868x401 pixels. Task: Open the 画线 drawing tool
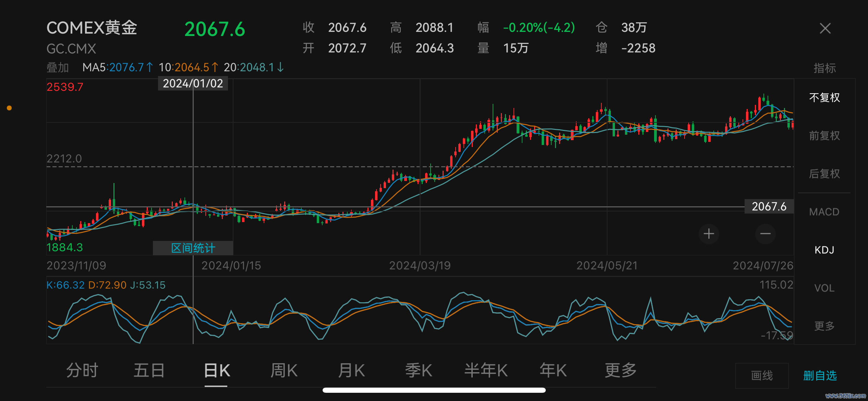[x=762, y=376]
